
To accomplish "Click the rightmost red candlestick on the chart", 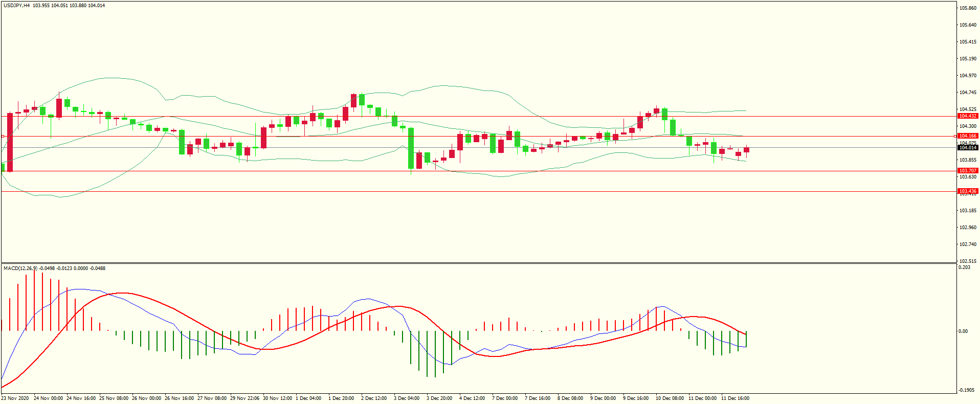I will click(747, 150).
